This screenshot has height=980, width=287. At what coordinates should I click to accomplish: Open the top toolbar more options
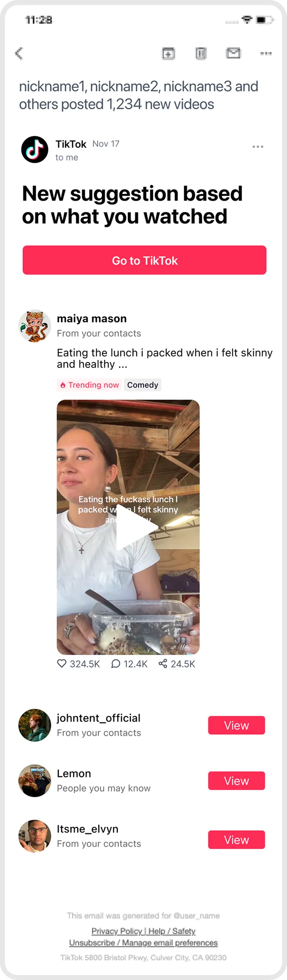click(266, 53)
